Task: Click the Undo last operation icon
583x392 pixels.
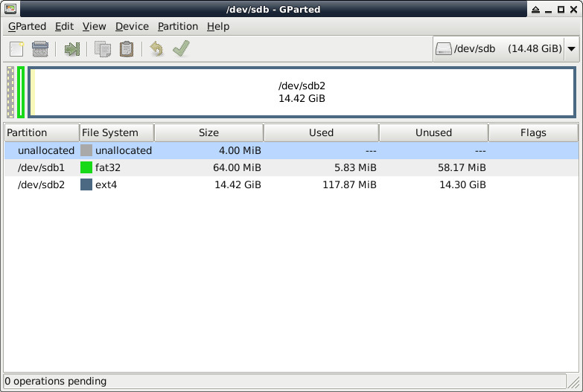Action: click(x=156, y=48)
